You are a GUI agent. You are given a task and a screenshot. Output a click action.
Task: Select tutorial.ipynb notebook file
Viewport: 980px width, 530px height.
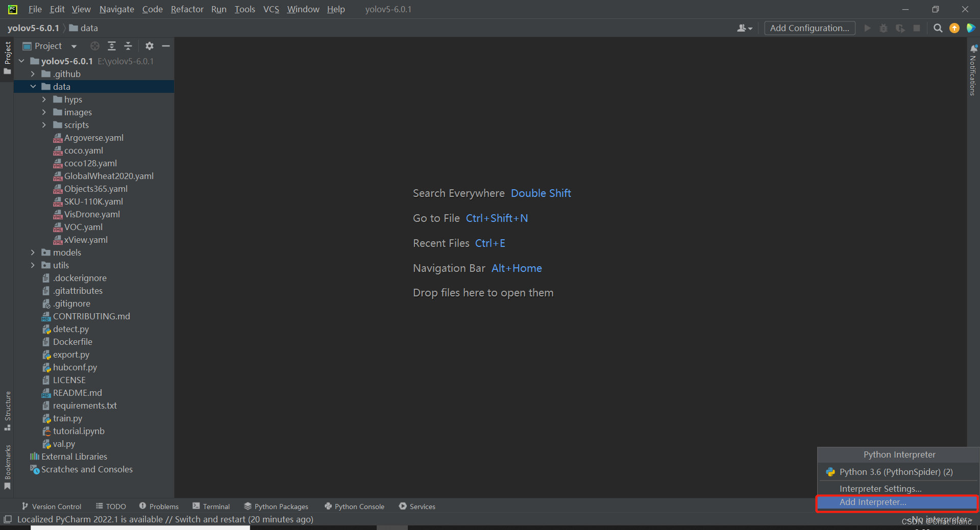(x=73, y=431)
